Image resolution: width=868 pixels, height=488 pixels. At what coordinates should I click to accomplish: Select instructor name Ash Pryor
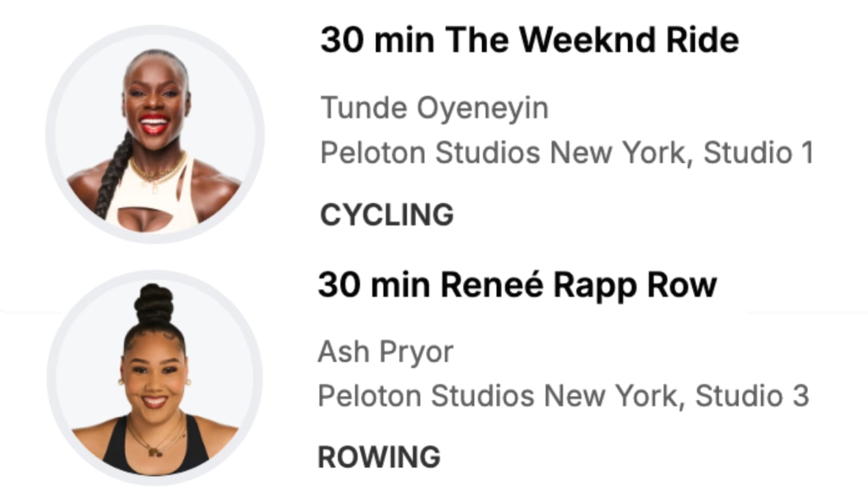coord(385,352)
